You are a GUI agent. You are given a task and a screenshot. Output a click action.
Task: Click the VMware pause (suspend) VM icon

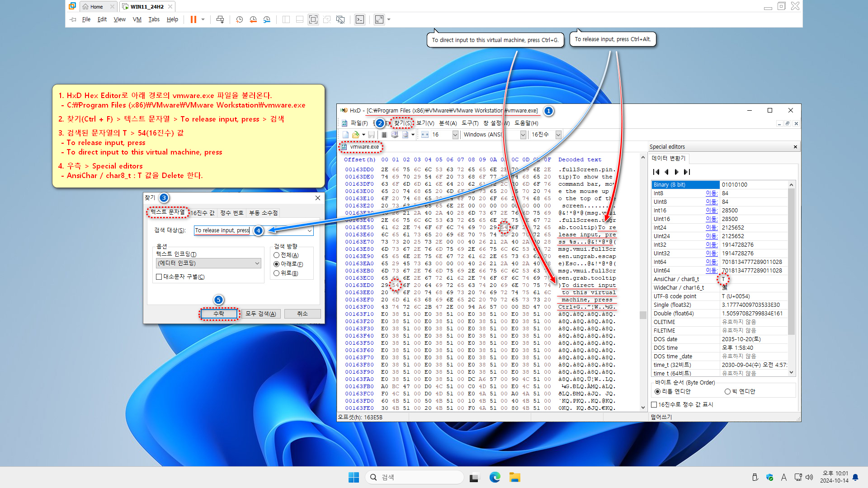point(193,19)
